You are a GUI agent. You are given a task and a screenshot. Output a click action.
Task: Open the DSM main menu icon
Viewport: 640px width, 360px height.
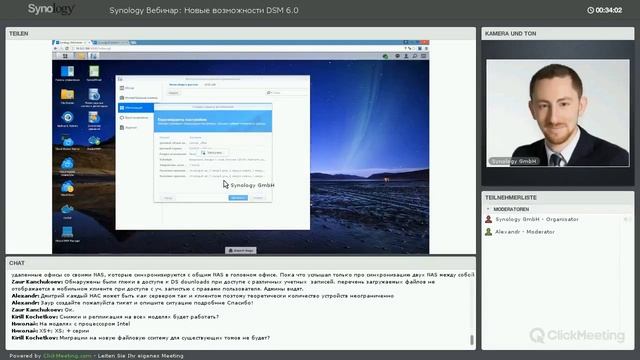tap(65, 56)
